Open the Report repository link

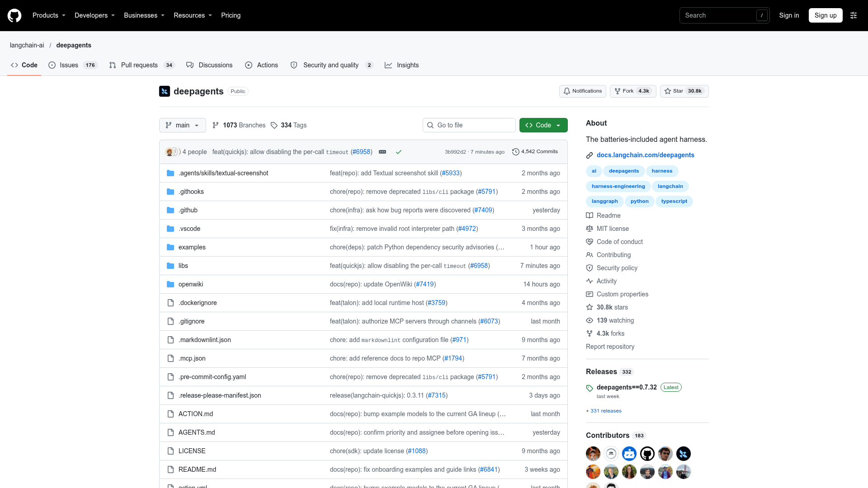coord(610,347)
